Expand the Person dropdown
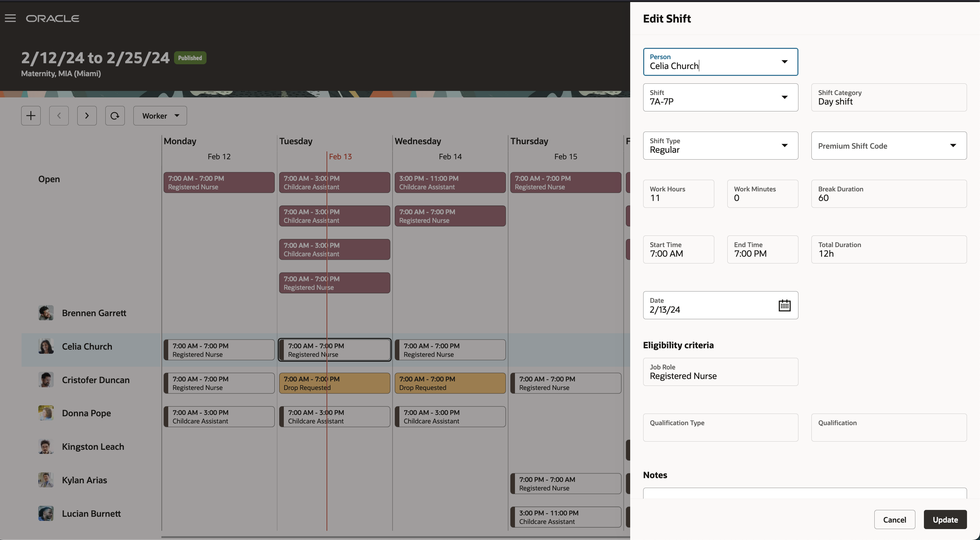The image size is (980, 540). pyautogui.click(x=784, y=62)
